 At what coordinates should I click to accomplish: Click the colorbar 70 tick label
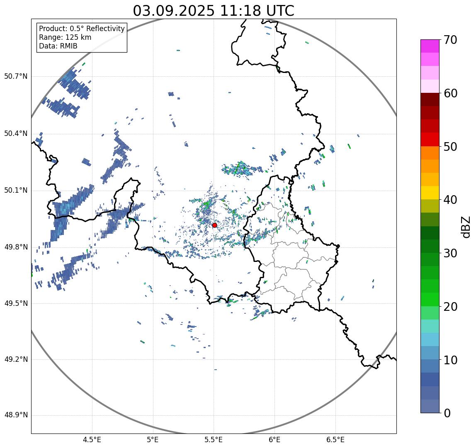click(450, 40)
